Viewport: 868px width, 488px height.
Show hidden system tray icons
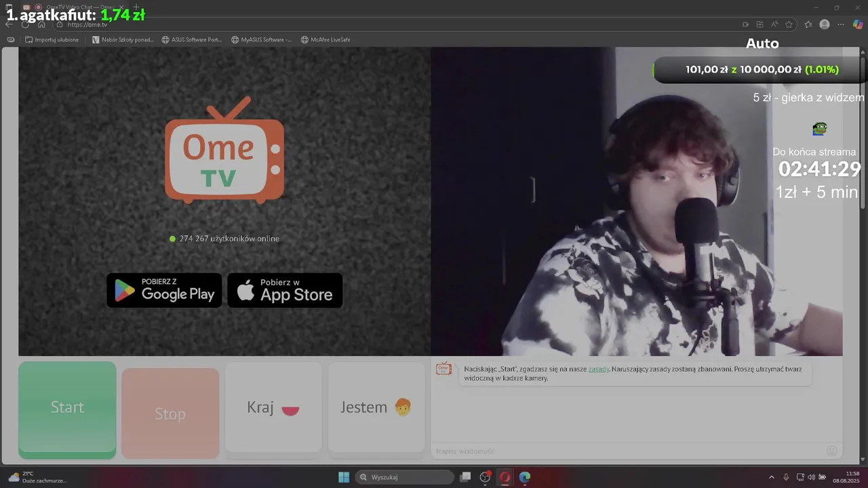(771, 477)
